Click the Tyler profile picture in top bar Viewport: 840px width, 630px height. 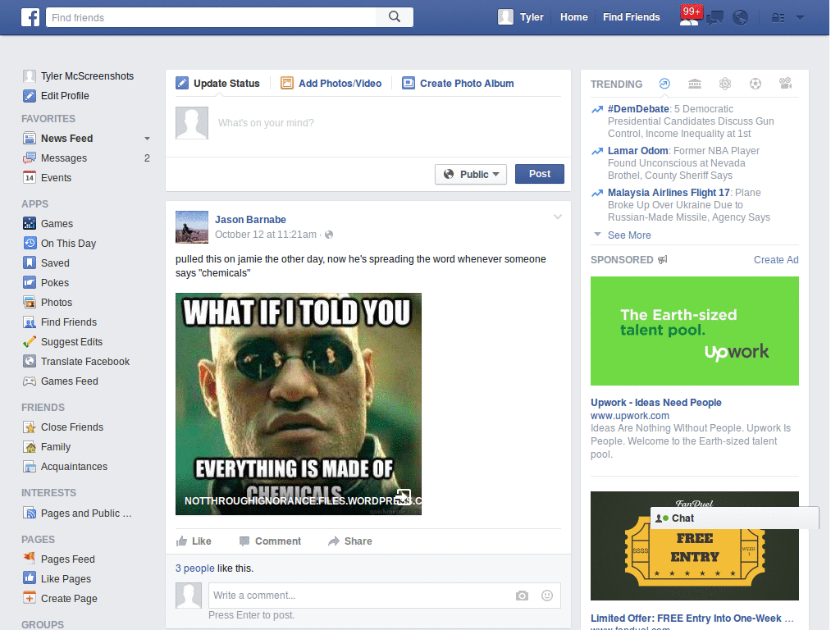[505, 17]
